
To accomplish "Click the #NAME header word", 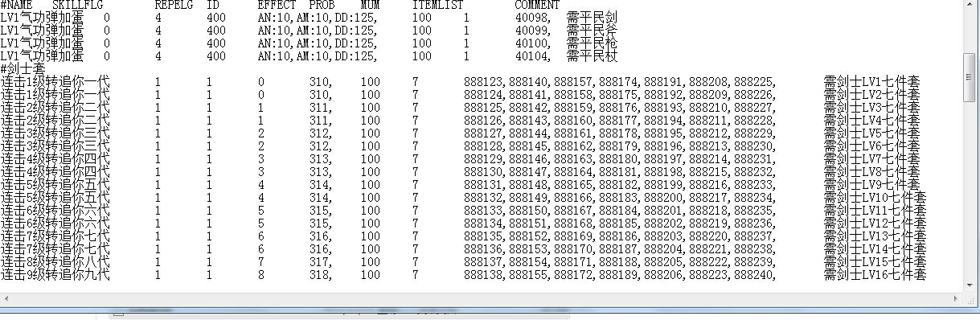I will click(16, 6).
